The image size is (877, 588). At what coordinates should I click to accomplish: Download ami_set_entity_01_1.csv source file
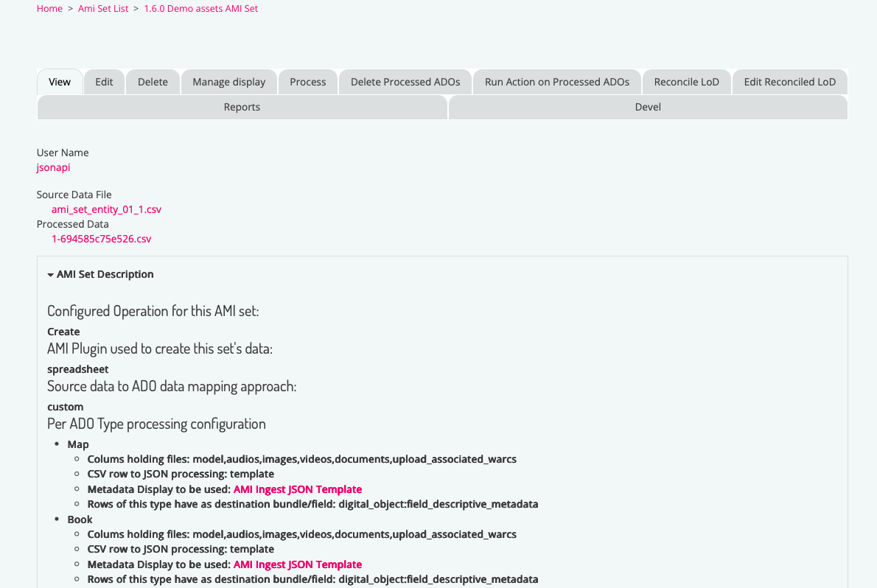coord(106,209)
